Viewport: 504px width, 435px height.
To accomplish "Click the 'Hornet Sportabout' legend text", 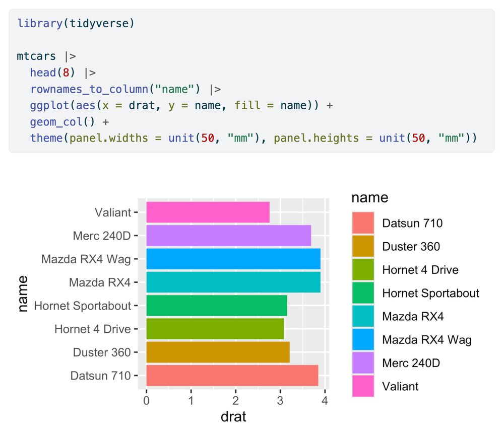I will (x=431, y=293).
